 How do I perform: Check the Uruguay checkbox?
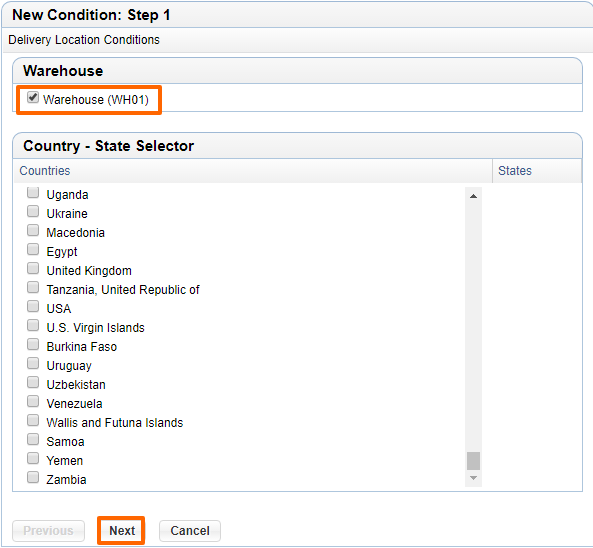coord(33,363)
